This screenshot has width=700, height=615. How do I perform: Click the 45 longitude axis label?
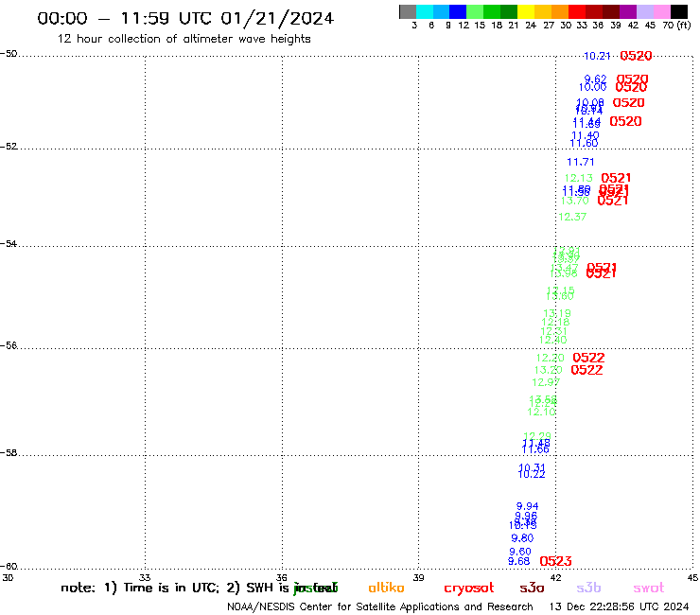pos(692,577)
